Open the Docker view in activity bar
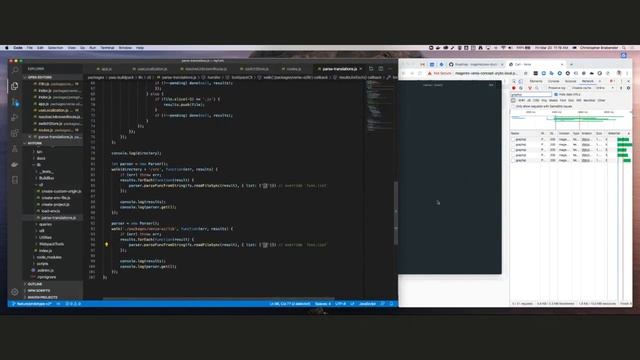Viewport: 640px width, 360px height. point(15,164)
